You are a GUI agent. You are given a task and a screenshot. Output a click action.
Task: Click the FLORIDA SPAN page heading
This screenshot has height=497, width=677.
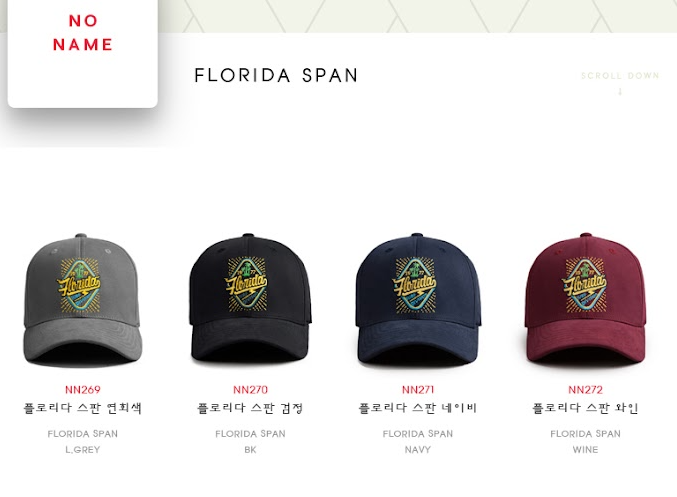pyautogui.click(x=276, y=76)
